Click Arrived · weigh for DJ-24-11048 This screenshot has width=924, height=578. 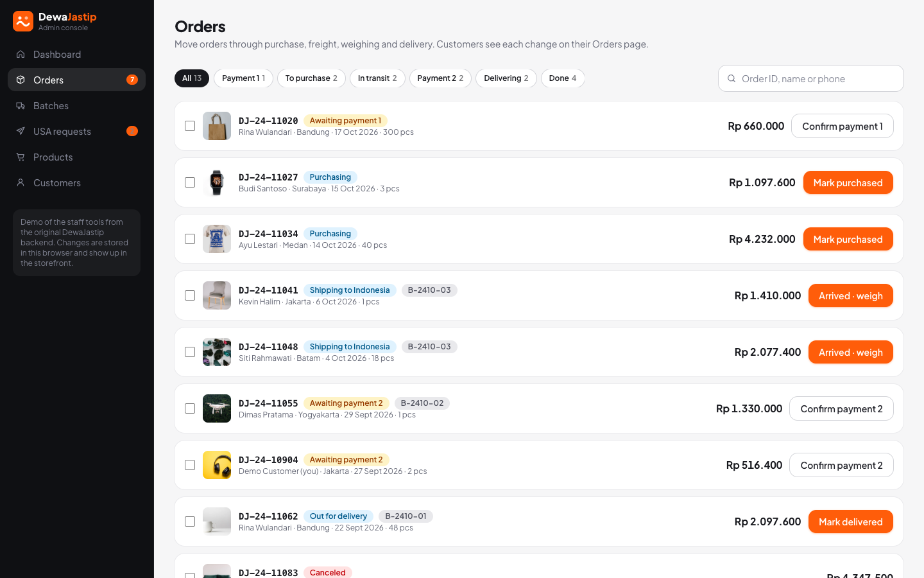tap(851, 352)
